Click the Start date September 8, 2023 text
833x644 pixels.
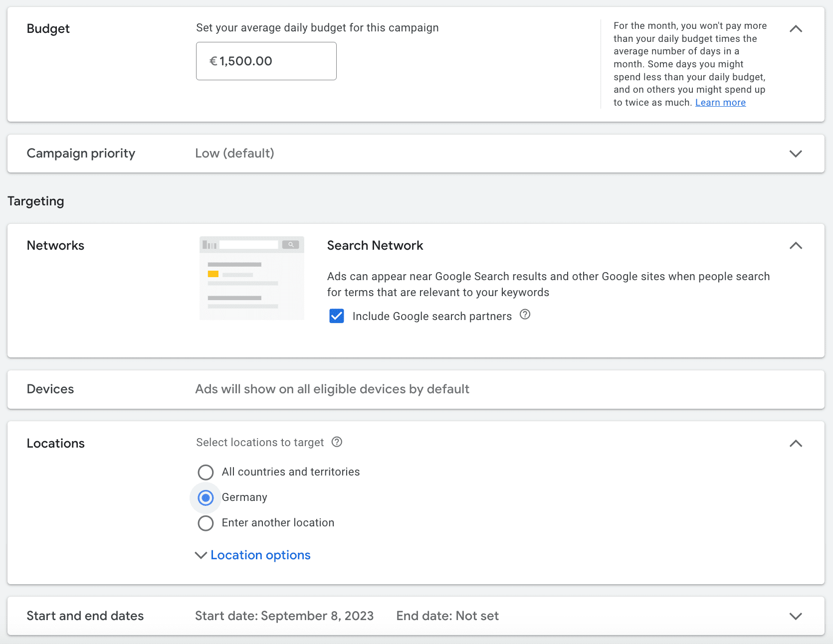(284, 616)
